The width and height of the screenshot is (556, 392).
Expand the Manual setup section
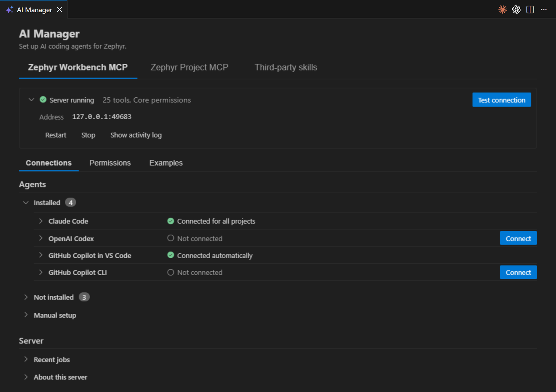[26, 315]
